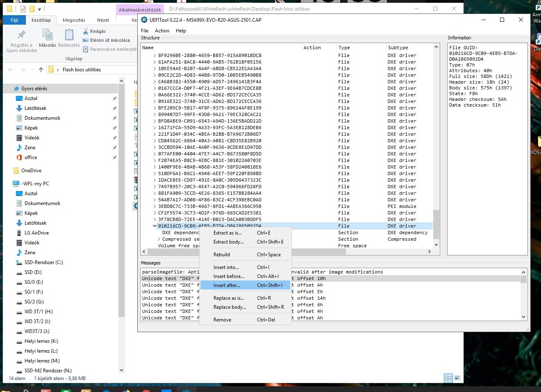Image resolution: width=541 pixels, height=392 pixels.
Task: Open UEFITool Action menu
Action: (162, 31)
